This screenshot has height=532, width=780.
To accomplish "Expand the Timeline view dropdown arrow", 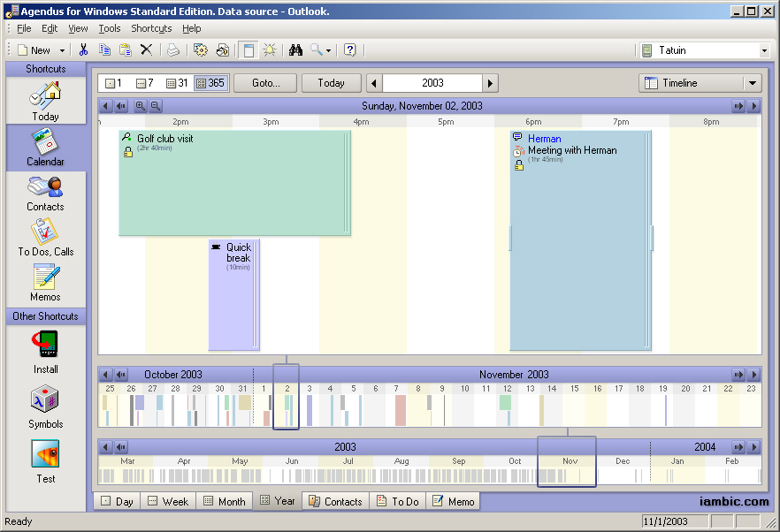I will (x=752, y=83).
